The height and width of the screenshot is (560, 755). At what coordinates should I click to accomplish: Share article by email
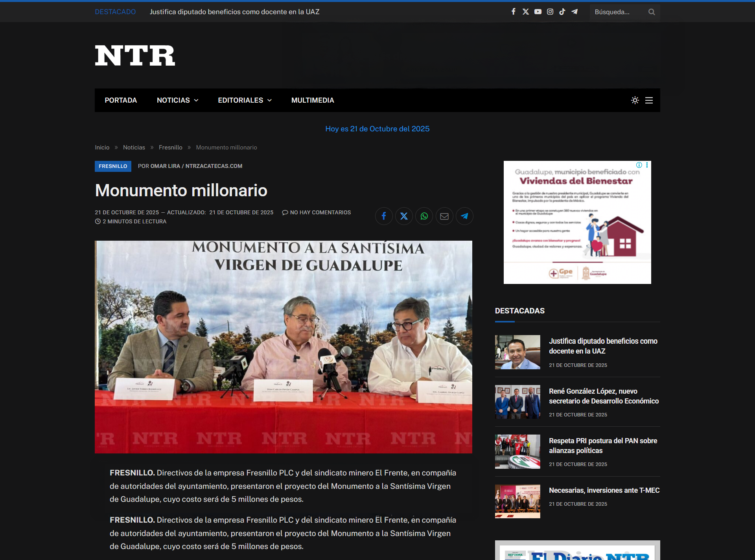pyautogui.click(x=444, y=216)
